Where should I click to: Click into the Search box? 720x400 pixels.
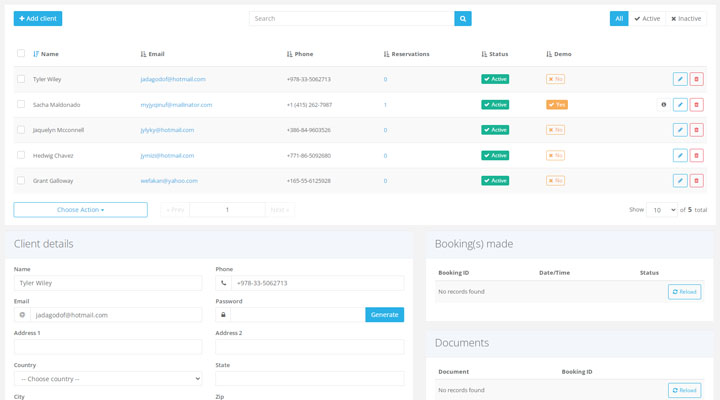point(352,19)
